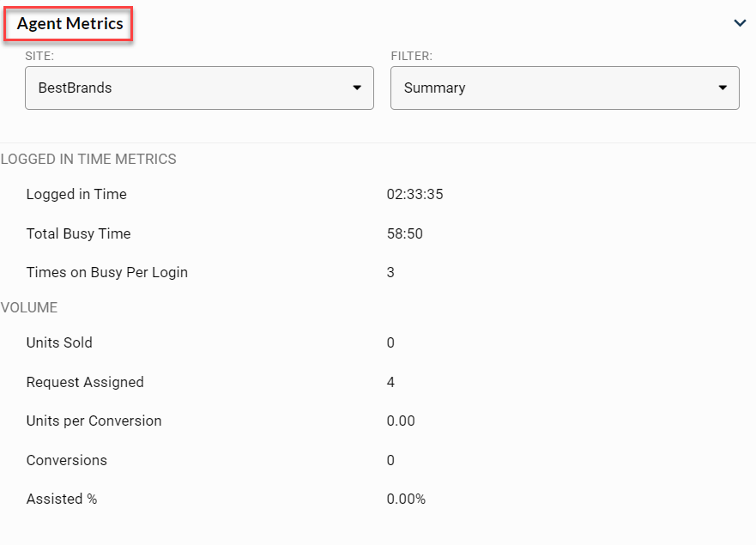756x545 pixels.
Task: Select the Assisted % metric value
Action: [408, 499]
